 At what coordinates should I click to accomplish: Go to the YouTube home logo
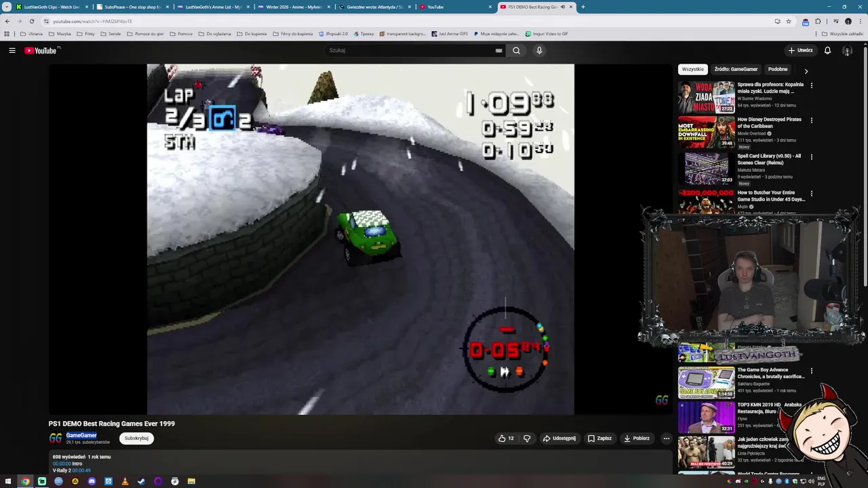click(x=41, y=50)
